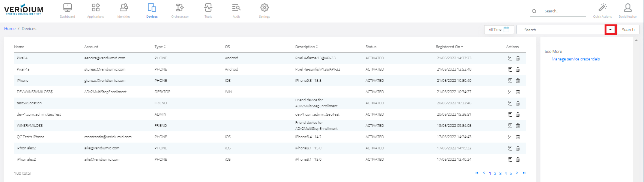Jump to the last results page
644x182 pixels.
(524, 173)
